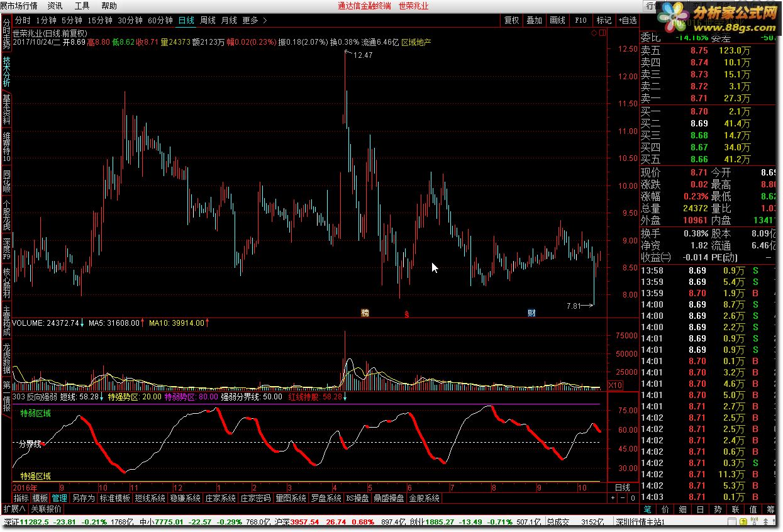The width and height of the screenshot is (783, 532).
Task: Click the 管理 tab at chart bottom
Action: click(60, 498)
